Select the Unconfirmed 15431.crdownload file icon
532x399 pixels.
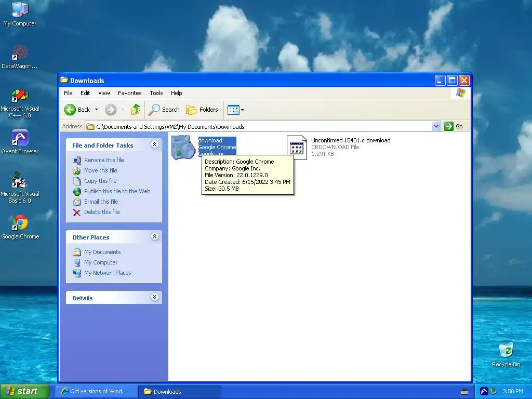click(x=297, y=147)
